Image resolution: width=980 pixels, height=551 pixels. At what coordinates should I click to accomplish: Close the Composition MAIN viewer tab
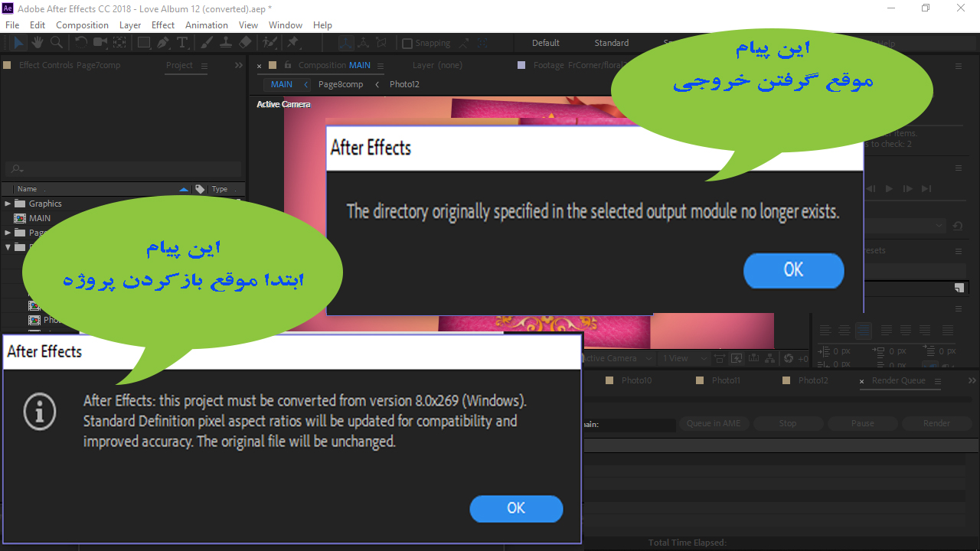click(259, 66)
